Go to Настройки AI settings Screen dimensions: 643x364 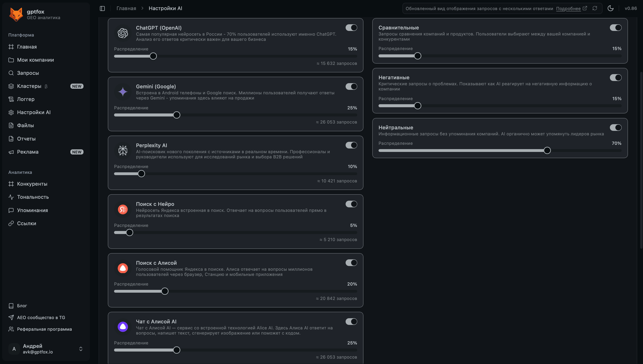tap(34, 112)
